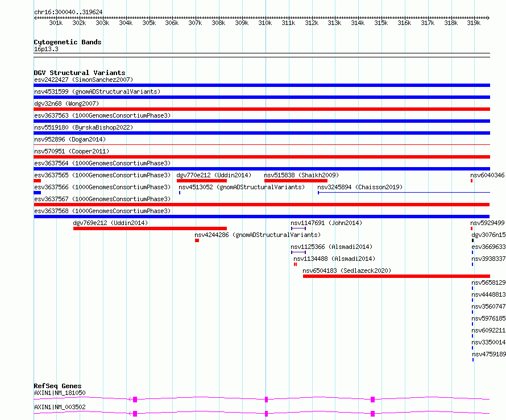
Task: Open the AXIN1|NM_181050 gene label
Action: pos(60,393)
